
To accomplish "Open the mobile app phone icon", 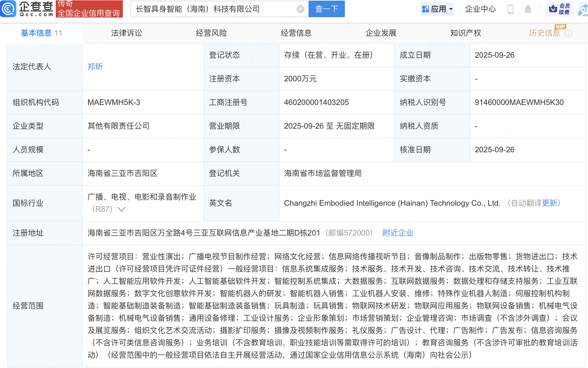I will 510,9.
